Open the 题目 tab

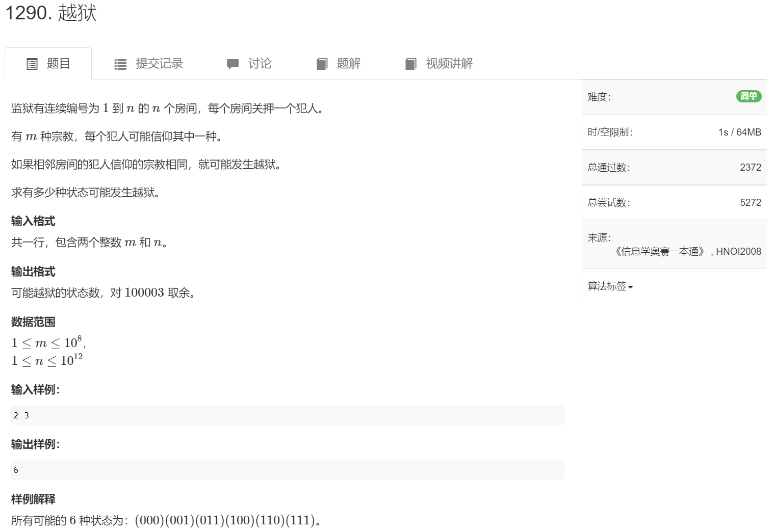click(x=48, y=64)
